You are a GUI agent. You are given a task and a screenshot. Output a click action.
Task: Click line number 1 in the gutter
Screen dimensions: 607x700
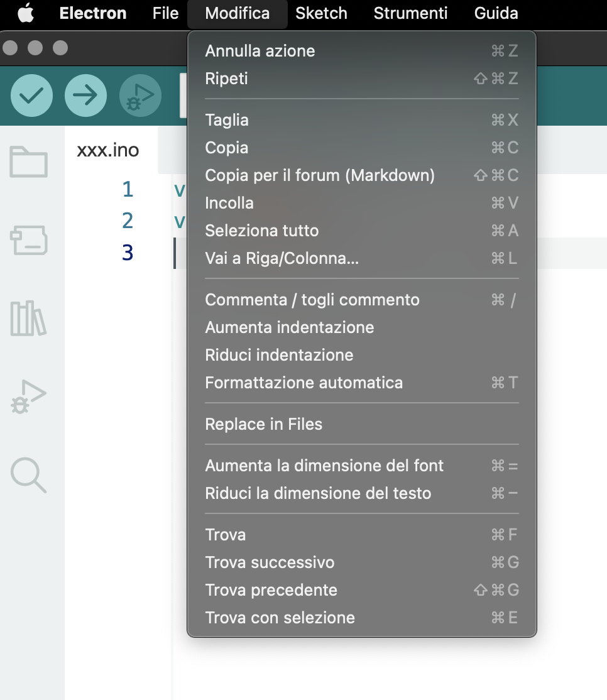pyautogui.click(x=128, y=189)
